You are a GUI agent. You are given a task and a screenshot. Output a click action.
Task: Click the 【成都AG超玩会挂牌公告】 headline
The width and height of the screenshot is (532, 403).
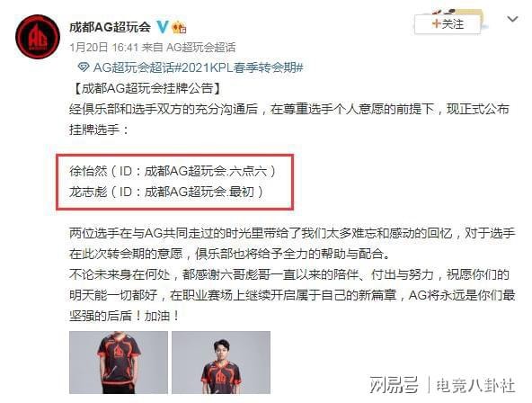pyautogui.click(x=146, y=88)
